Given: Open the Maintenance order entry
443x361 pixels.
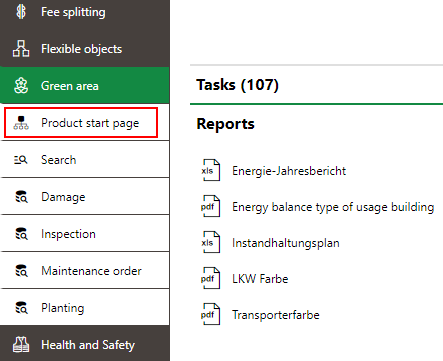Looking at the screenshot, I should 85,270.
